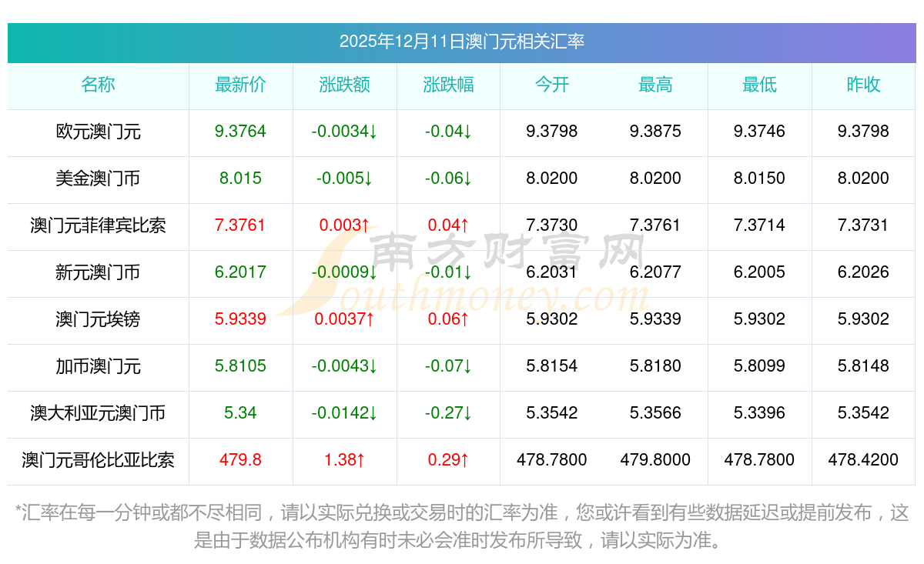Click the 澳大利亚元澳门币 row name
The width and height of the screenshot is (924, 564).
(98, 413)
